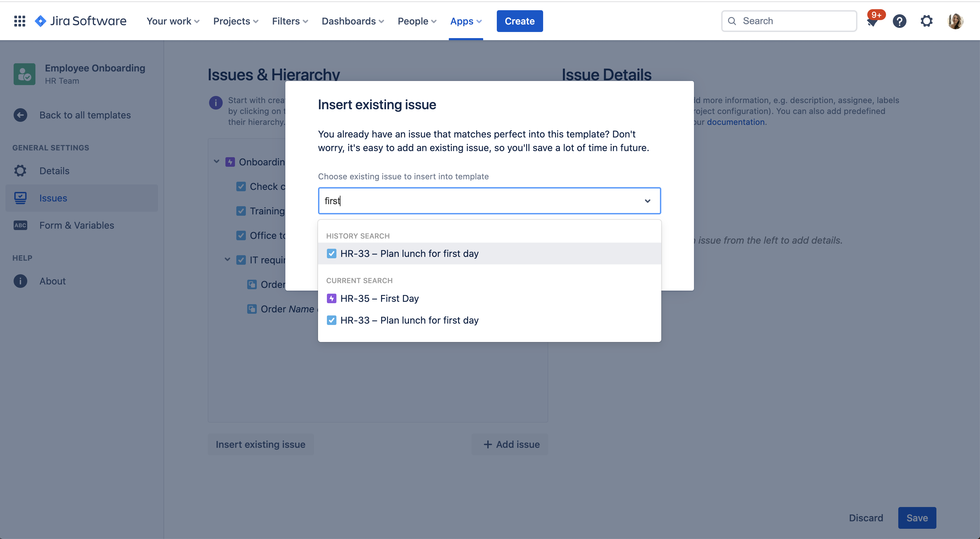980x539 pixels.
Task: Collapse the IT requirements tree node
Action: pos(227,260)
